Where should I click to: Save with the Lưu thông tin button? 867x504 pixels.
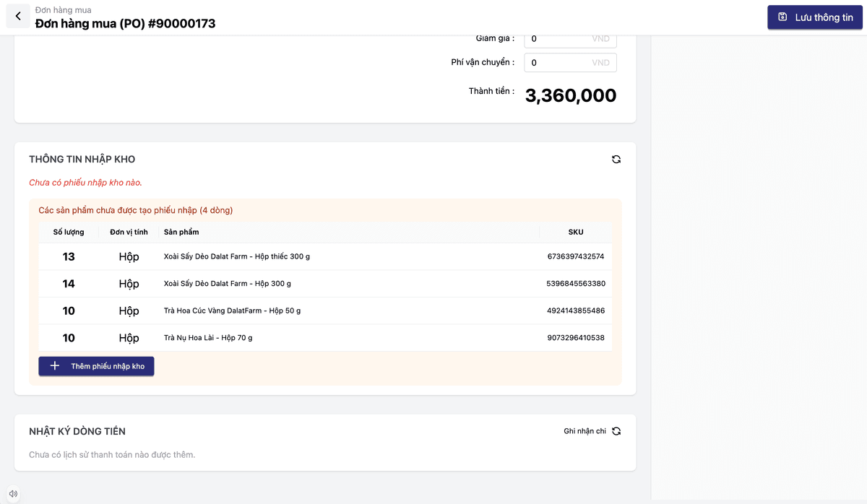(x=814, y=17)
